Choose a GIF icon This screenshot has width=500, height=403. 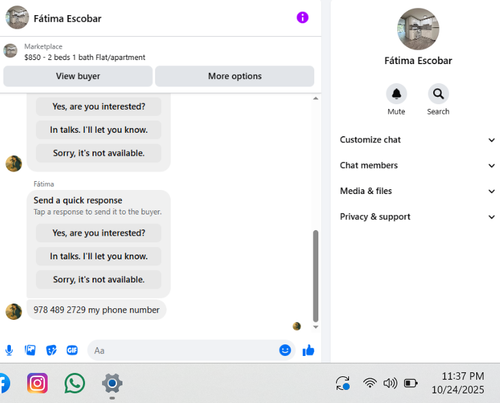72,350
